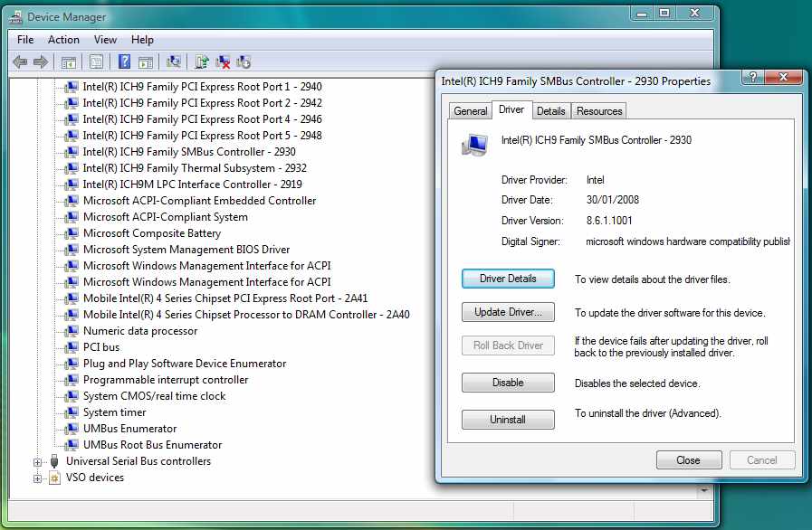Select Microsoft System Management BIOS Driver
Viewport: 812px width, 530px height.
click(186, 250)
